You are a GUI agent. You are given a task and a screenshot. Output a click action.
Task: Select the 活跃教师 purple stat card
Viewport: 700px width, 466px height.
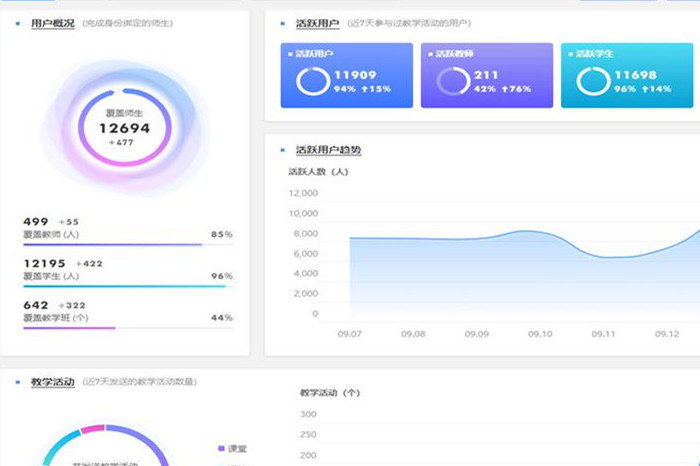pos(486,75)
